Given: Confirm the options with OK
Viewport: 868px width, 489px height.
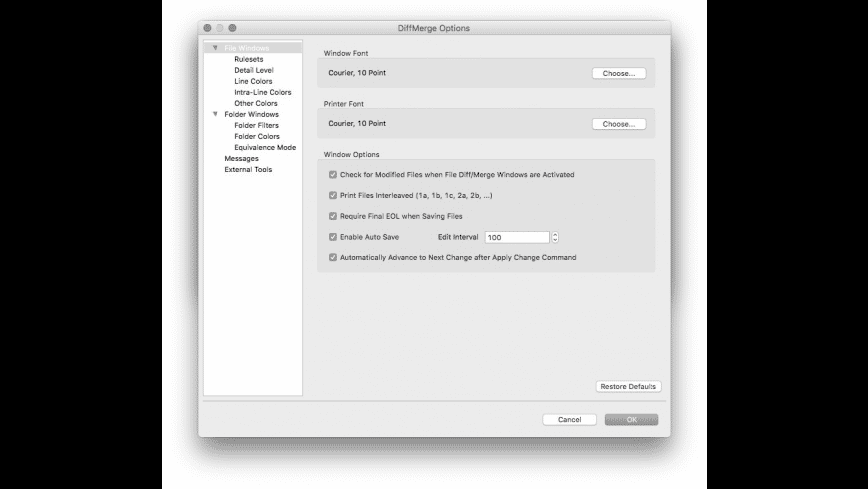Looking at the screenshot, I should 632,420.
